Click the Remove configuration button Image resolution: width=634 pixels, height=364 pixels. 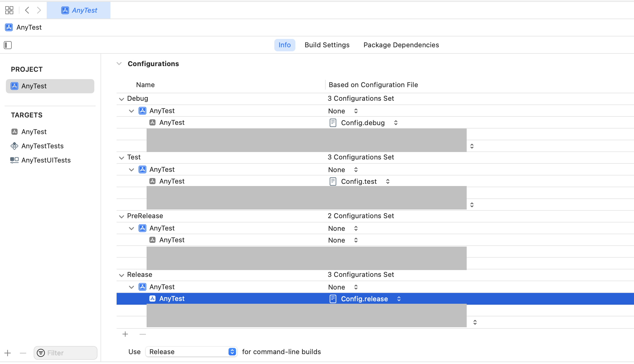point(142,334)
